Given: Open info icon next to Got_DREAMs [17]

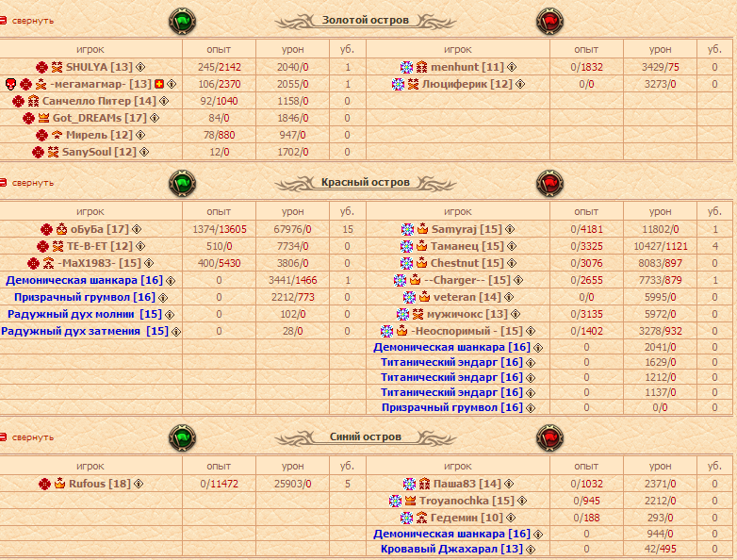Looking at the screenshot, I should coord(155,118).
